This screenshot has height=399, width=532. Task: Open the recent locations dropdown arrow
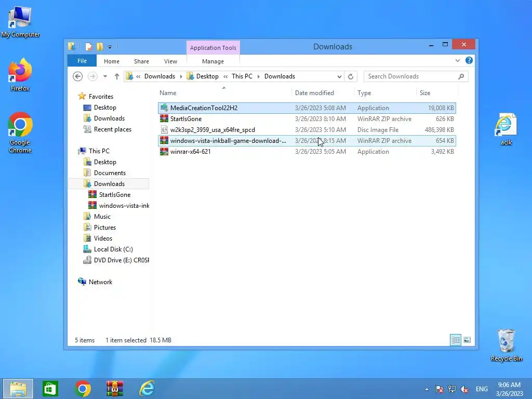tap(105, 76)
